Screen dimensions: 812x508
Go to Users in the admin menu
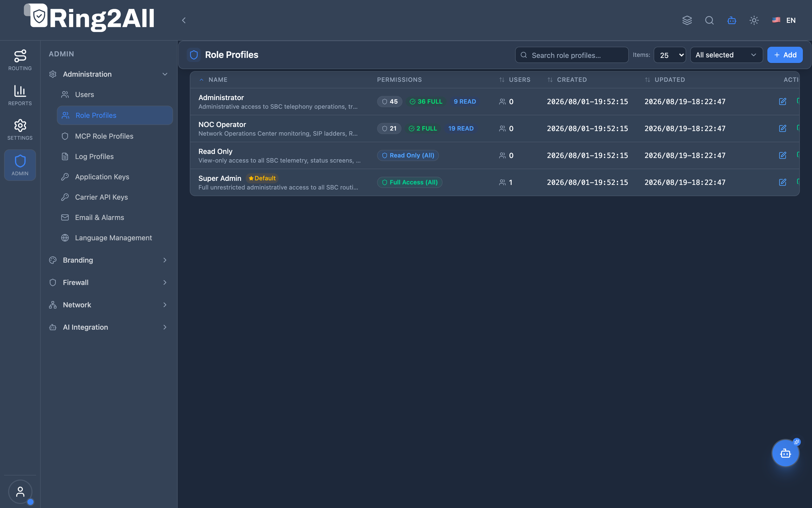[115, 95]
